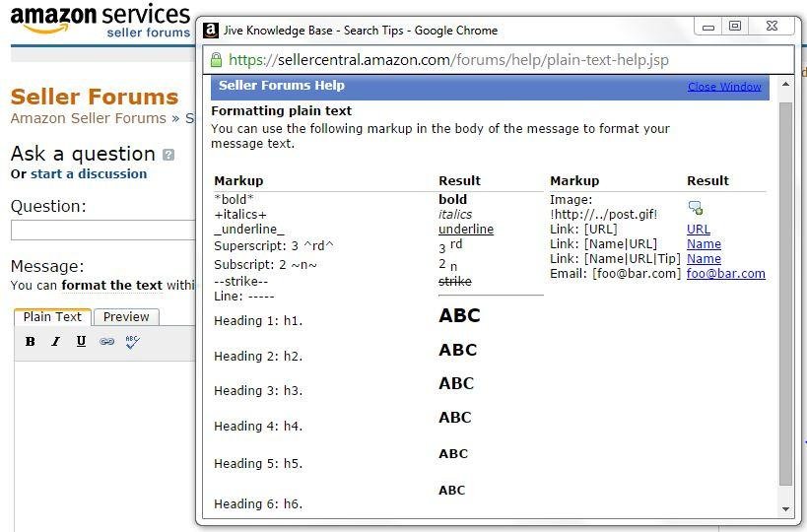Apply Italic formatting button
Image resolution: width=807 pixels, height=532 pixels.
tap(55, 341)
